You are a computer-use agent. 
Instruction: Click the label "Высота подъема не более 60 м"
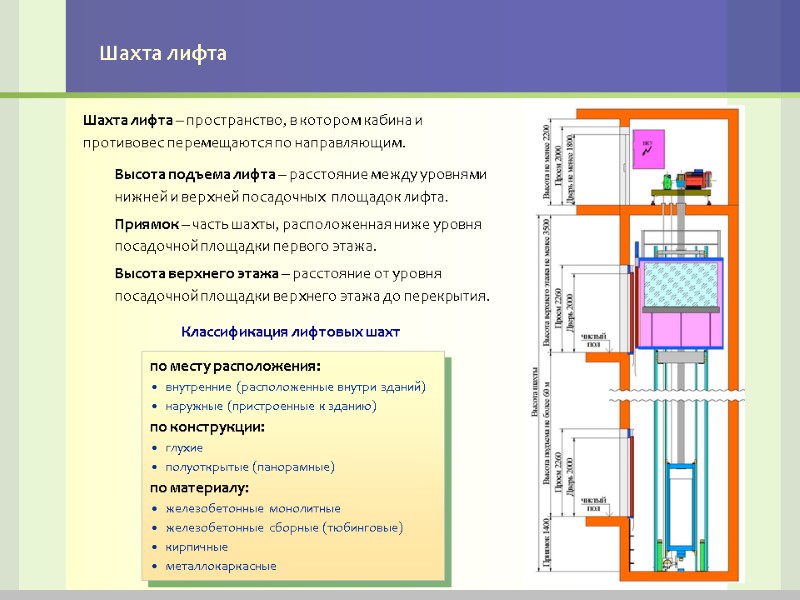[546, 433]
